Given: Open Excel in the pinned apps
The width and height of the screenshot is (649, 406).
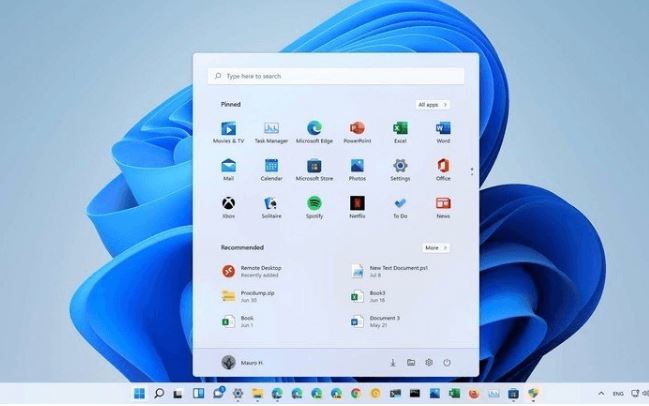Looking at the screenshot, I should [x=400, y=132].
